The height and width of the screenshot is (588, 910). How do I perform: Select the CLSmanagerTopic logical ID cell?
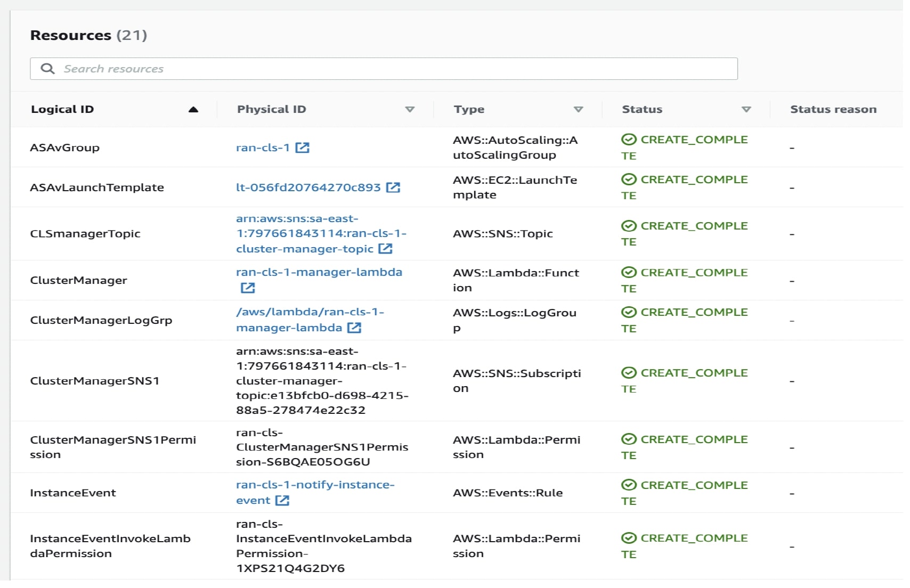[x=85, y=233]
